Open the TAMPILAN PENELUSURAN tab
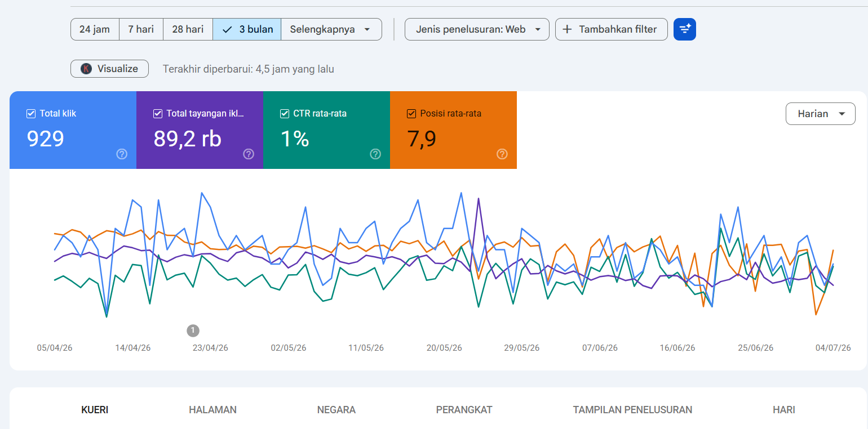 632,410
